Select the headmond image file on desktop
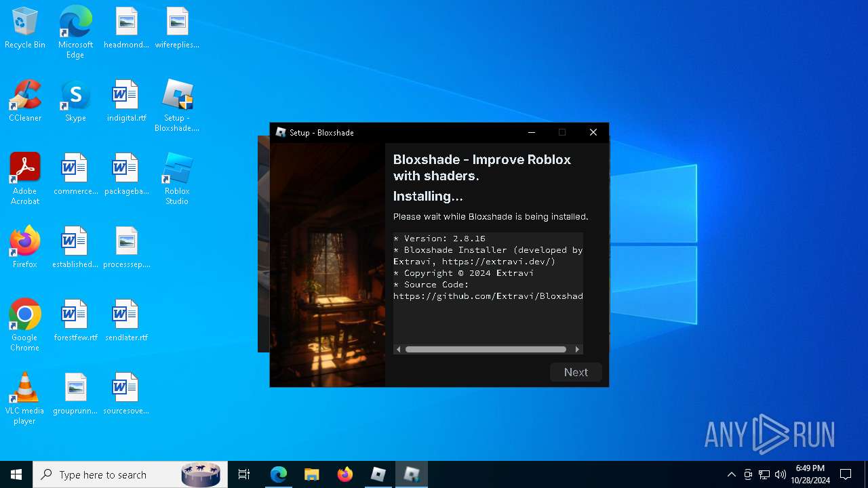Screen dimensions: 868x488 coord(126,28)
